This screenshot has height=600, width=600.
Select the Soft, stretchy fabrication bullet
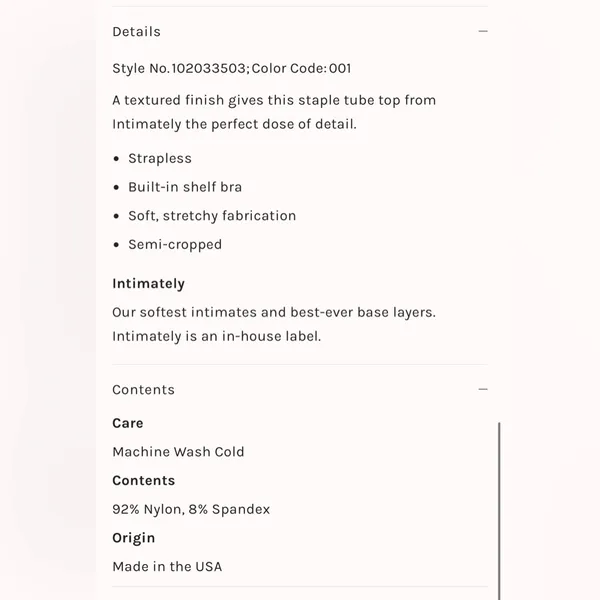[x=212, y=216]
